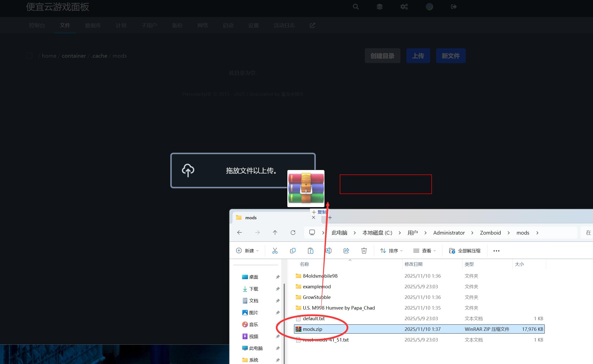Open the 数据库 tab in the panel
This screenshot has width=593, height=364.
(x=93, y=25)
